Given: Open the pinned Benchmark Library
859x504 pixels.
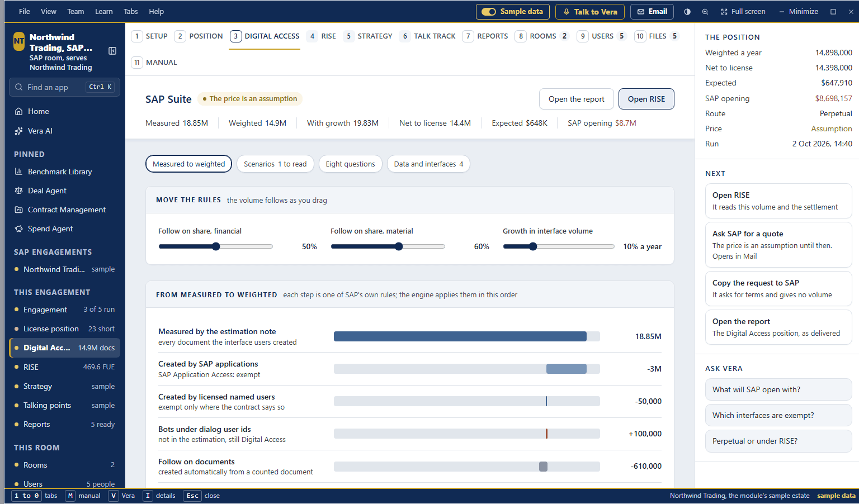Looking at the screenshot, I should click(64, 172).
